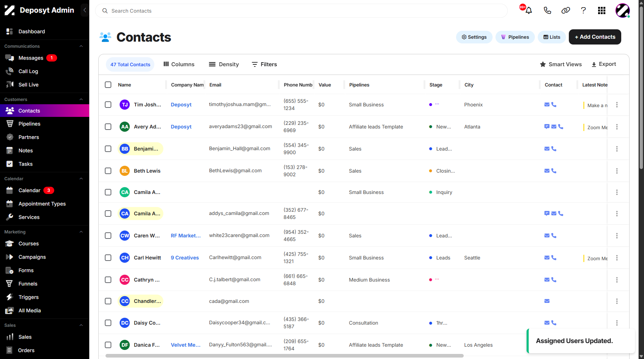Check the Beth Lewis row checkbox
This screenshot has width=644, height=359.
[x=108, y=171]
